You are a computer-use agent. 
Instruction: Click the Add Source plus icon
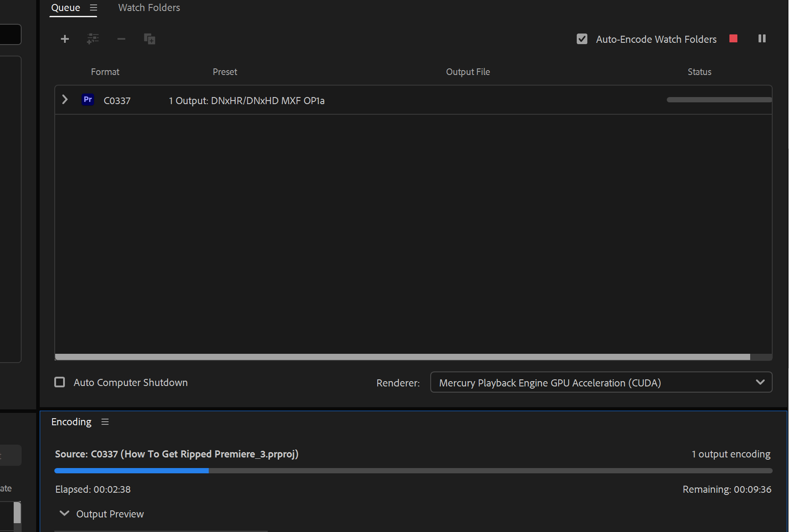(65, 39)
